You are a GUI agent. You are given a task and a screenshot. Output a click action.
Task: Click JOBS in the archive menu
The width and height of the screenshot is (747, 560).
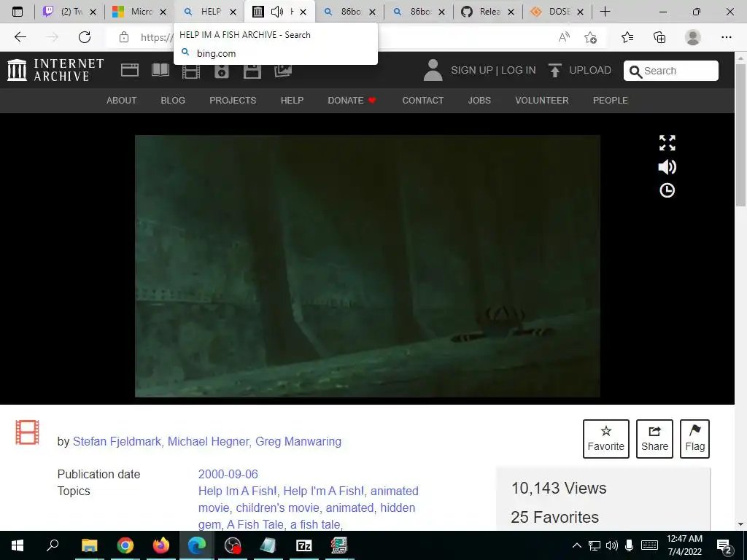pos(479,101)
